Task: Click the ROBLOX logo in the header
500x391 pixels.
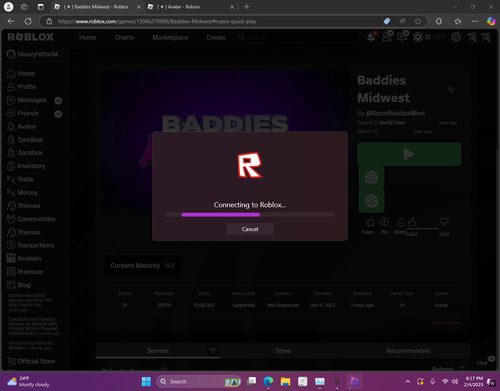Action: point(31,37)
